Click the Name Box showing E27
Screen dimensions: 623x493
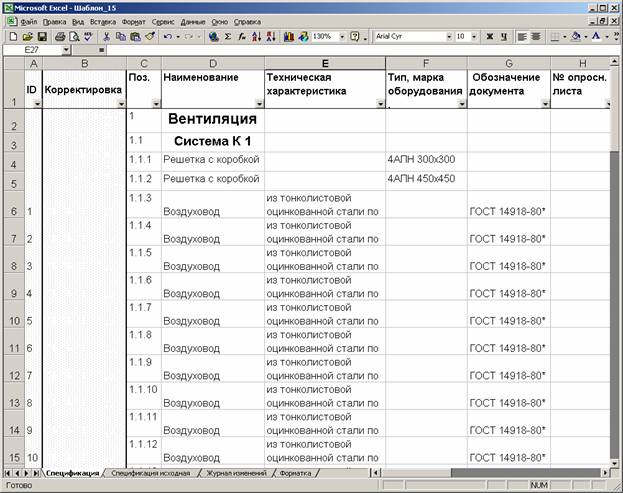(32, 49)
